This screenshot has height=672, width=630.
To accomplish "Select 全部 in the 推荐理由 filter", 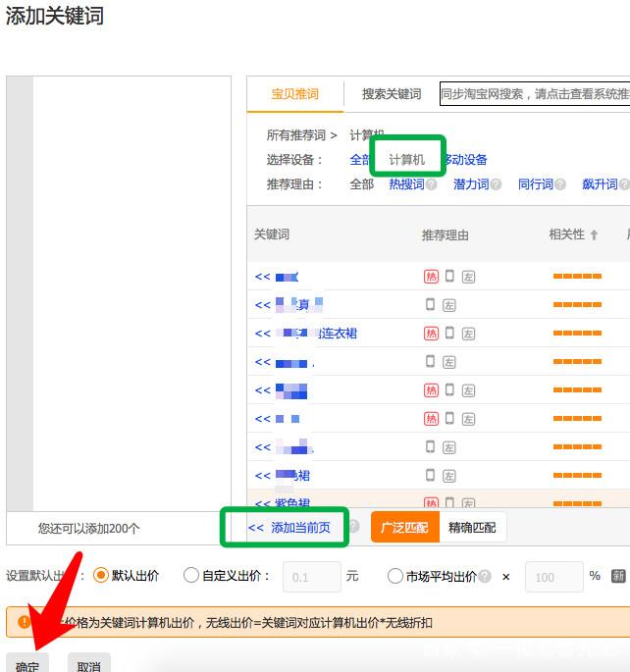I will point(362,184).
